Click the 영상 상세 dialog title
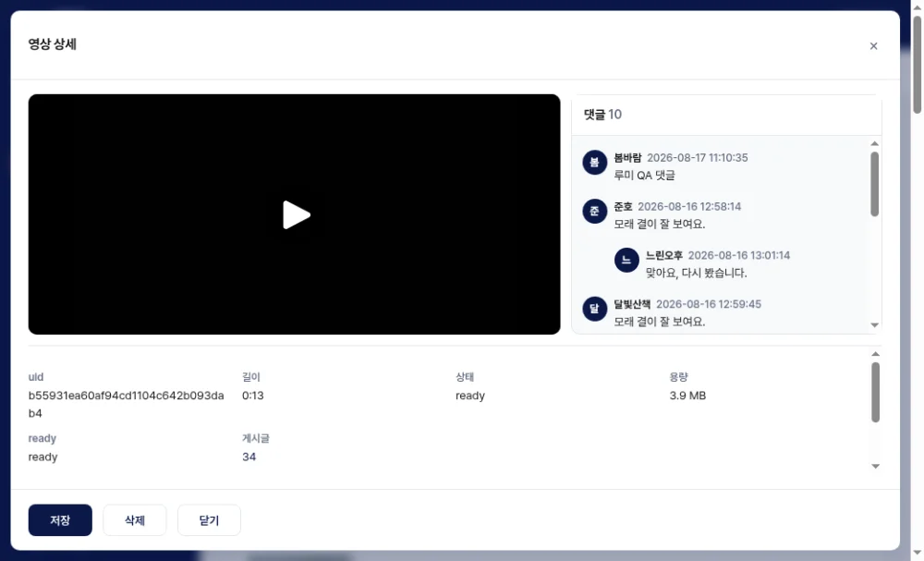 [x=53, y=44]
